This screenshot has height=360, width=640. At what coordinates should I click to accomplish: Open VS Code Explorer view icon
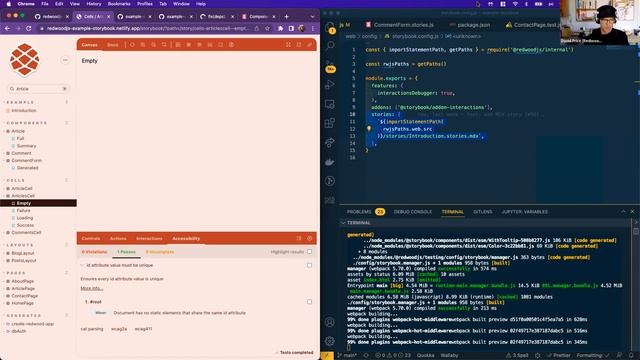click(x=330, y=27)
